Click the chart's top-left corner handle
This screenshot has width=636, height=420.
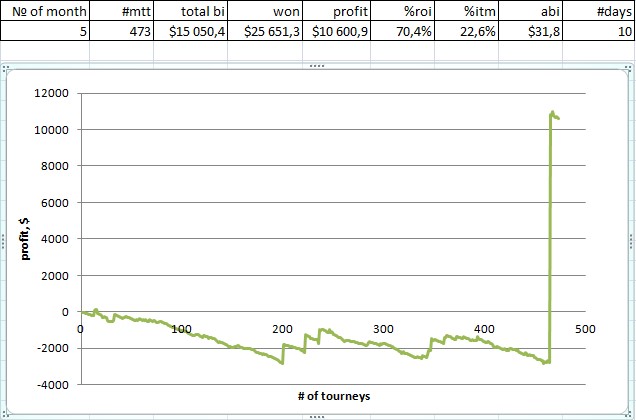pos(5,68)
